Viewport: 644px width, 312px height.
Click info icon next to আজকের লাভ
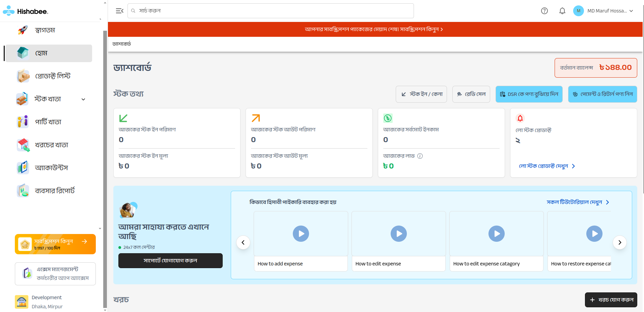420,156
